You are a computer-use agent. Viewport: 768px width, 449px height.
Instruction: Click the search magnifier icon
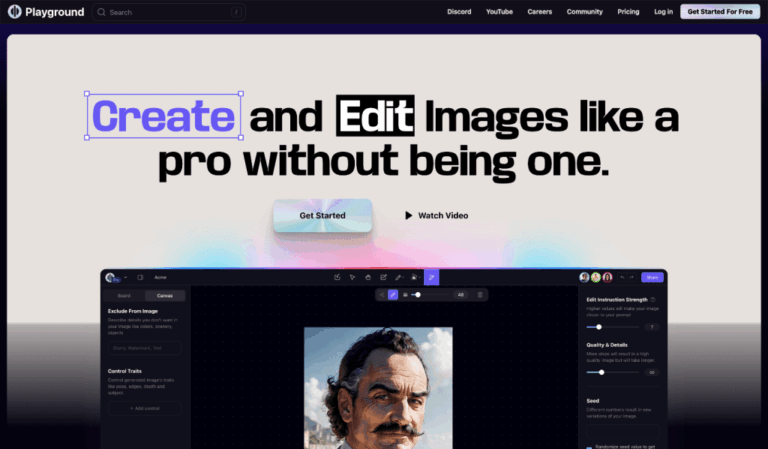(x=101, y=12)
